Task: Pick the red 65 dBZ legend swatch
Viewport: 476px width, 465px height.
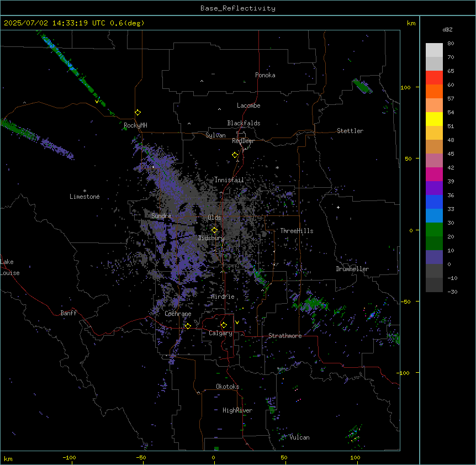Action: coord(434,77)
